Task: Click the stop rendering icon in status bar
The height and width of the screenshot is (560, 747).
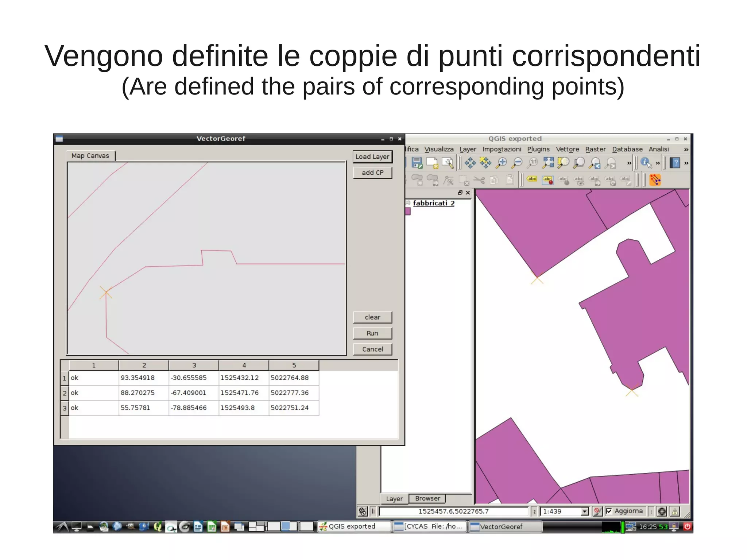Action: [x=597, y=511]
